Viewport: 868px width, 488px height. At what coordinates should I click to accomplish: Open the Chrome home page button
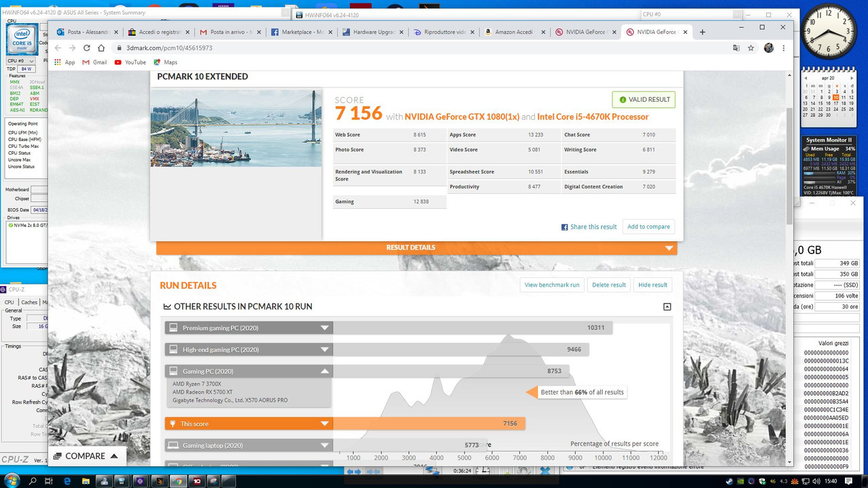(101, 48)
